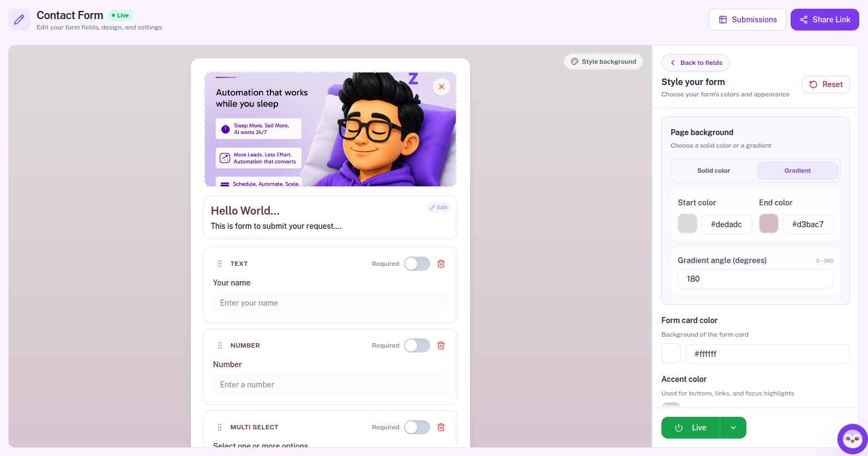Select the Gradient background tab
The width and height of the screenshot is (868, 456).
(x=797, y=171)
